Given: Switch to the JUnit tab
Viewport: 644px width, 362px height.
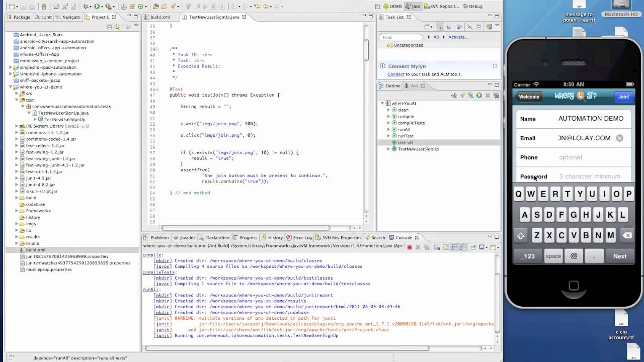Looking at the screenshot, I should pos(44,17).
